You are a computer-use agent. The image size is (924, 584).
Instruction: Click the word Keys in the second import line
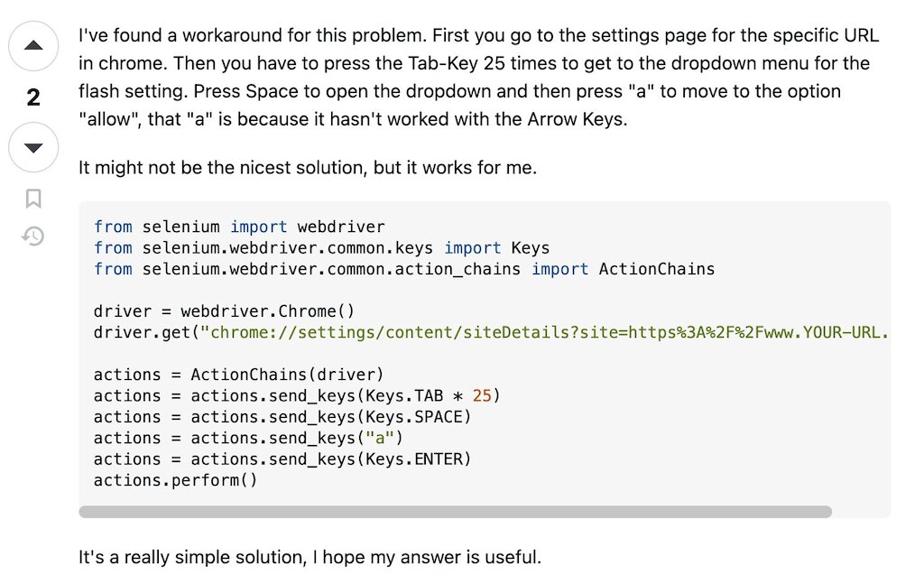(530, 248)
